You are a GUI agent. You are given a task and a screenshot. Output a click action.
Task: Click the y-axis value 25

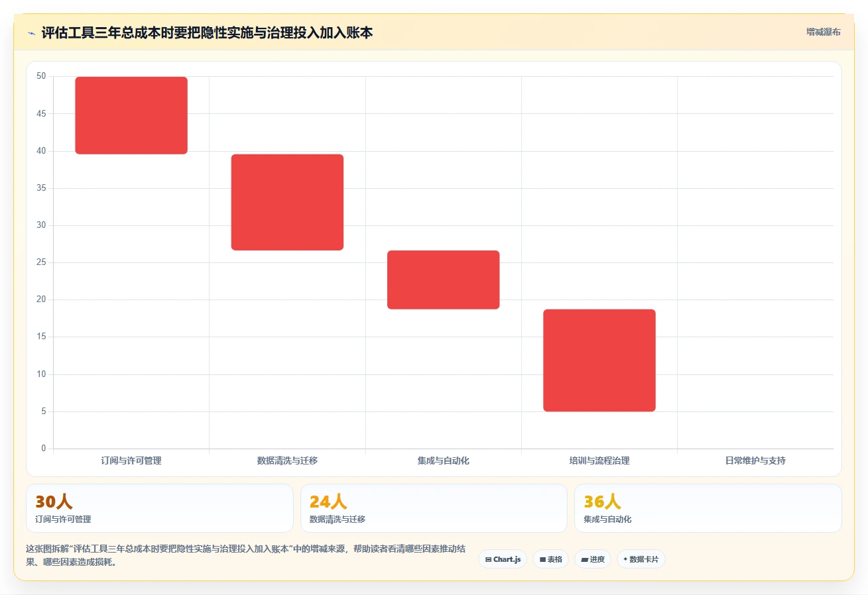click(41, 262)
